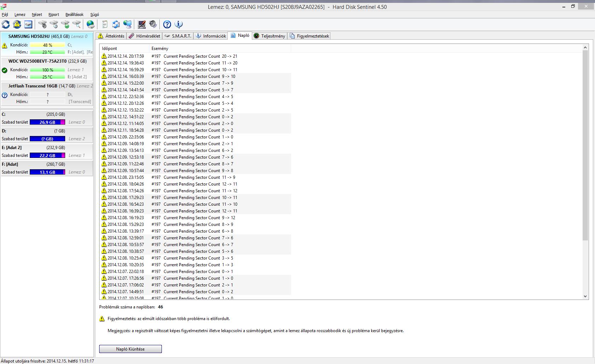Select log row 2014.12.08. 16:19:23

point(195,217)
